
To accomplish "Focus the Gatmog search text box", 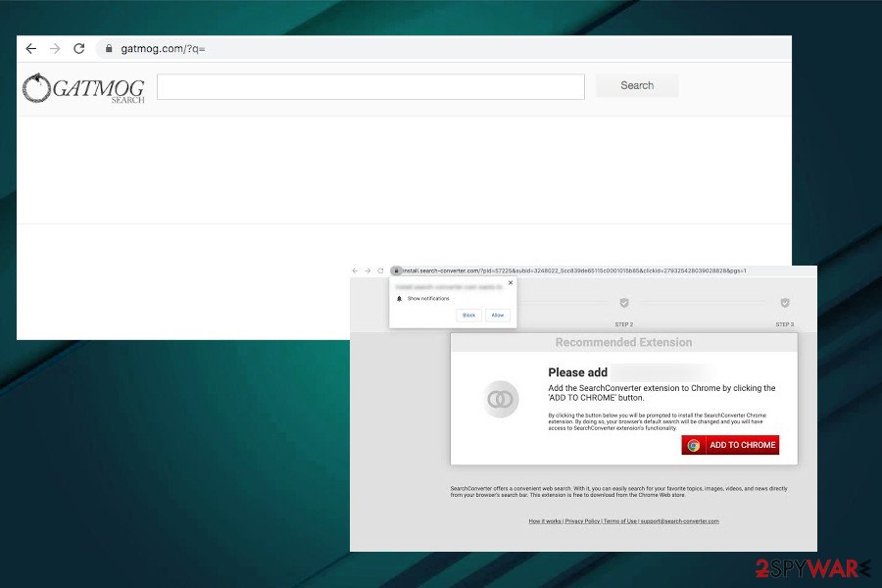I will [x=370, y=86].
